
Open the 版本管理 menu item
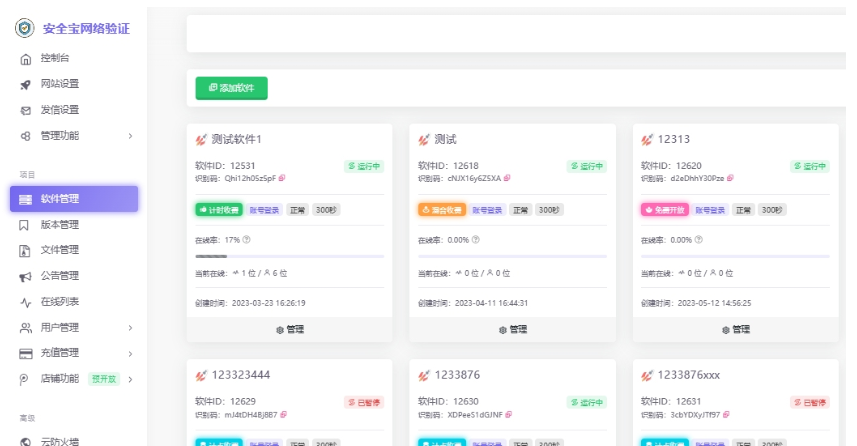tap(59, 225)
